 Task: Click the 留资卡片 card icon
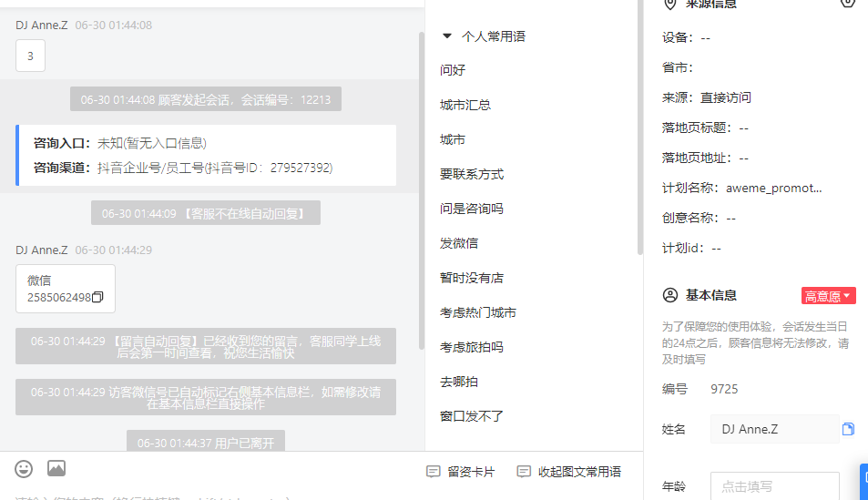point(433,472)
